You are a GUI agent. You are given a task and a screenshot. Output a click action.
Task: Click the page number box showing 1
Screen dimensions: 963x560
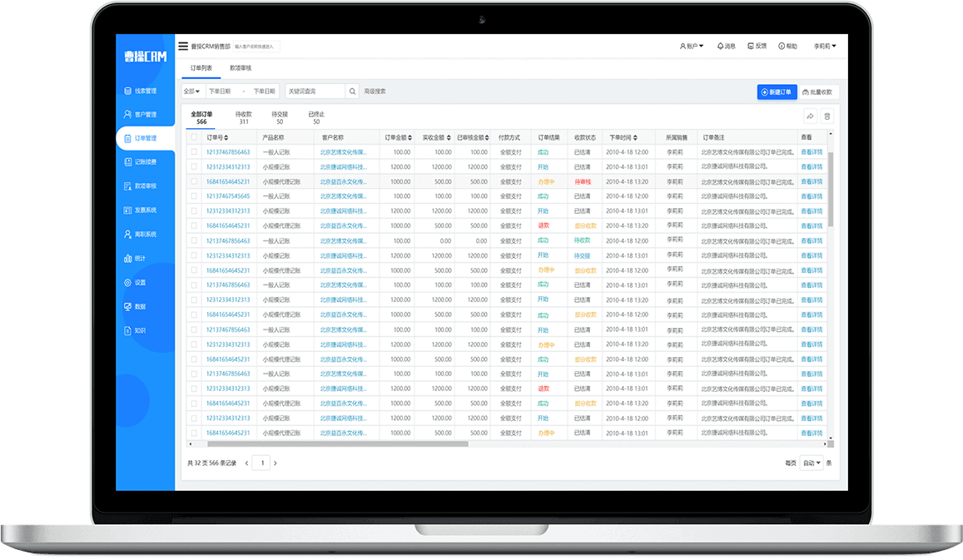click(x=262, y=463)
